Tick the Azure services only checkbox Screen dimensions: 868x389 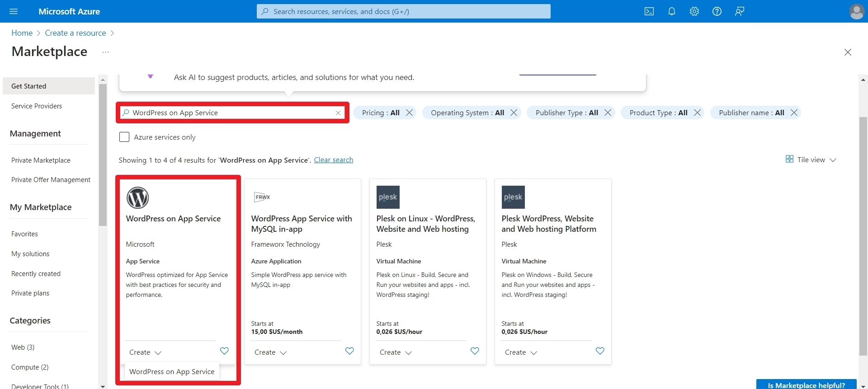[x=124, y=137]
